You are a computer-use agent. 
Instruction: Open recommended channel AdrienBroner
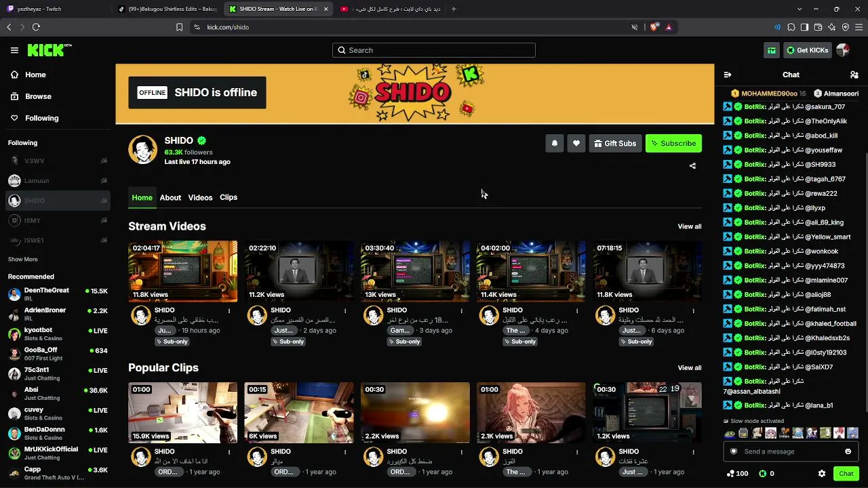[x=58, y=314]
